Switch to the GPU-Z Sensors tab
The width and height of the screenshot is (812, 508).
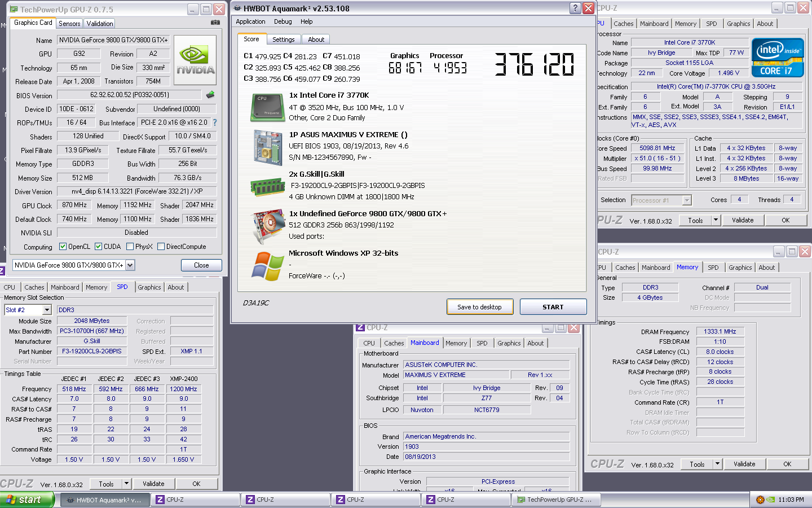[69, 23]
